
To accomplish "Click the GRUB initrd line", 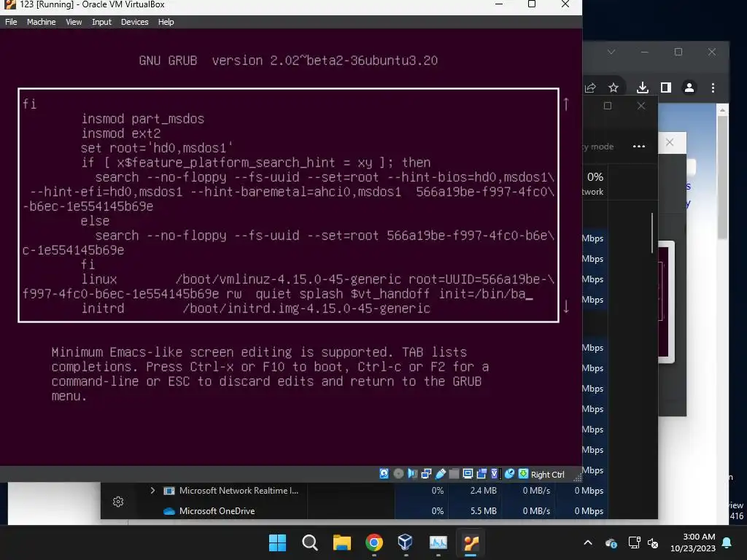I will point(256,308).
